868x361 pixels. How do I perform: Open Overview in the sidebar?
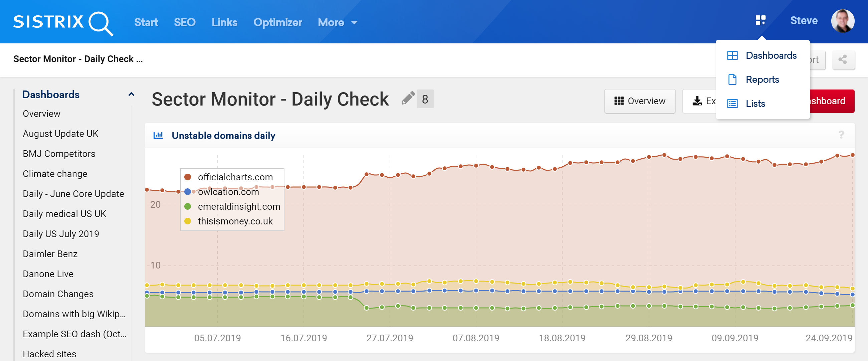(x=41, y=114)
